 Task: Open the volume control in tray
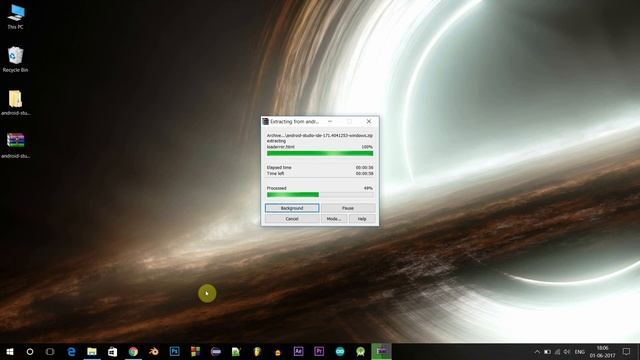click(567, 352)
